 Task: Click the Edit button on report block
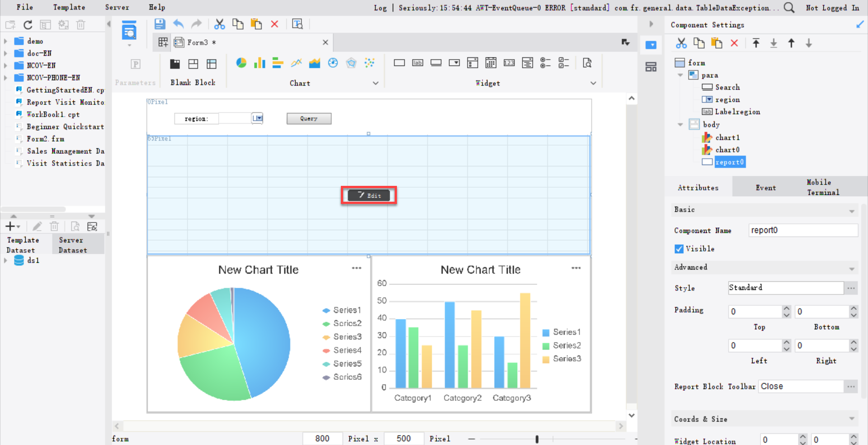[369, 195]
